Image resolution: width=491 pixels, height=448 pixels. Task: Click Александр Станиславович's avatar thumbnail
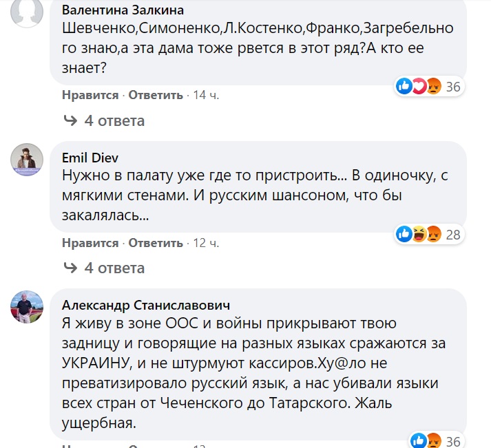click(28, 306)
